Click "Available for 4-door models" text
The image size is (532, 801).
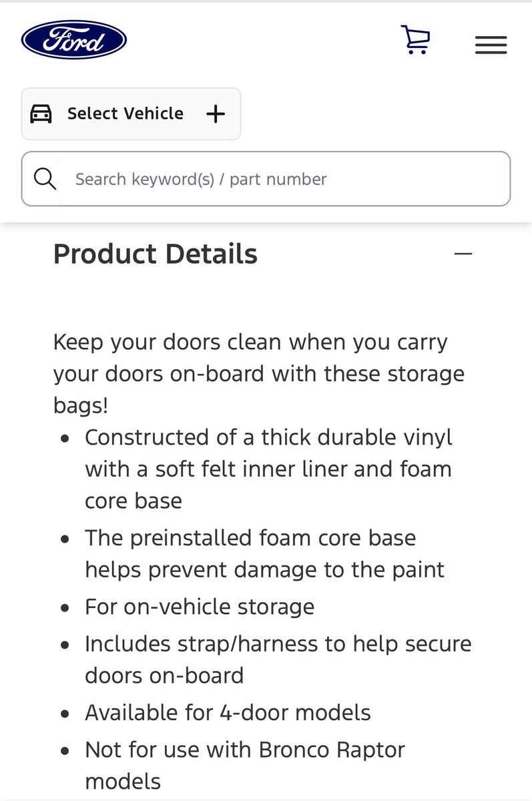[228, 712]
